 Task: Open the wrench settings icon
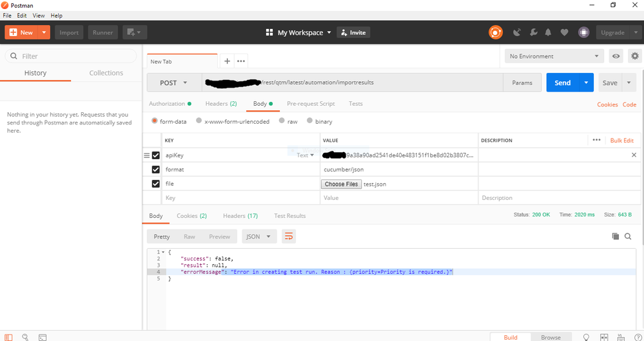point(534,32)
